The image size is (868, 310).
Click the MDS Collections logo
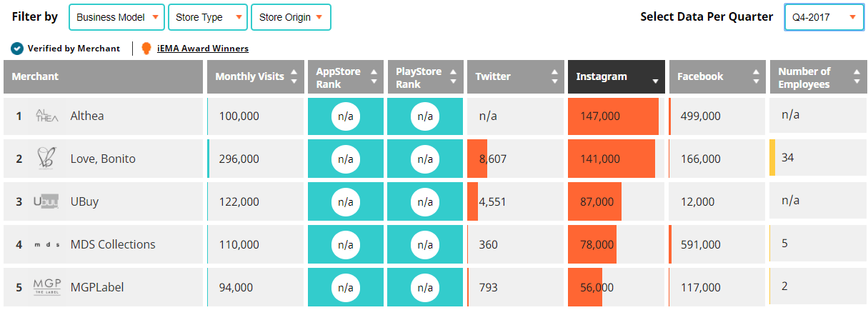pyautogui.click(x=48, y=244)
